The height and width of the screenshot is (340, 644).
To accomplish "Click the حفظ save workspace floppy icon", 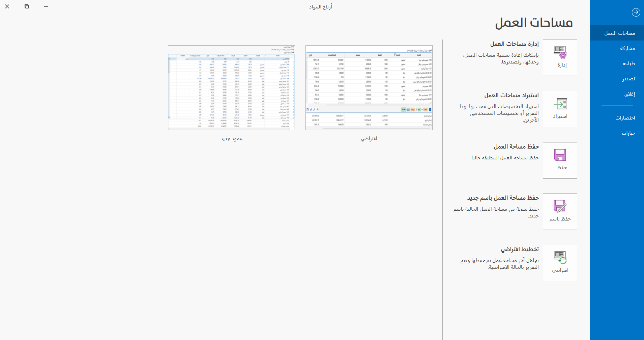I will point(560,160).
